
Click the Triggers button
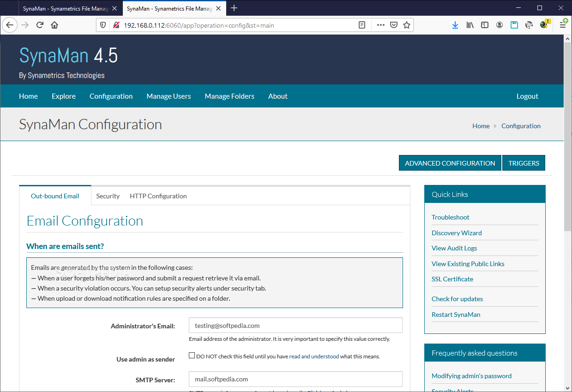(x=524, y=163)
